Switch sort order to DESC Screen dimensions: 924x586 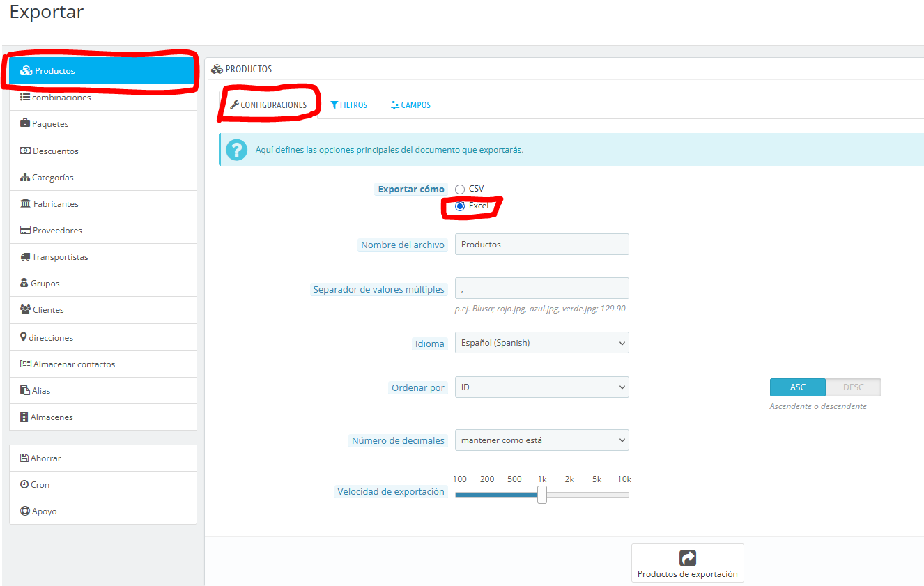853,387
